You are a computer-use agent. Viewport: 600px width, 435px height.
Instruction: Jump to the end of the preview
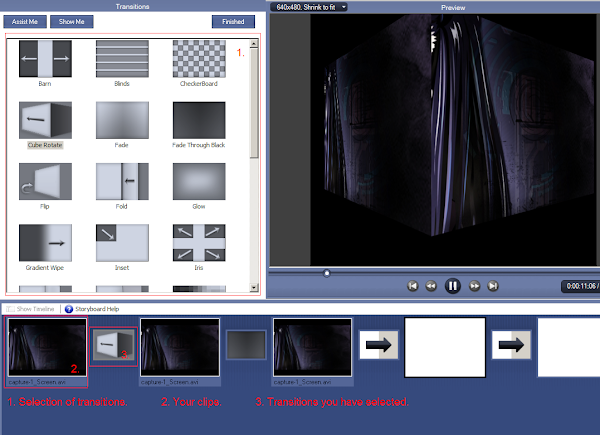pos(493,286)
